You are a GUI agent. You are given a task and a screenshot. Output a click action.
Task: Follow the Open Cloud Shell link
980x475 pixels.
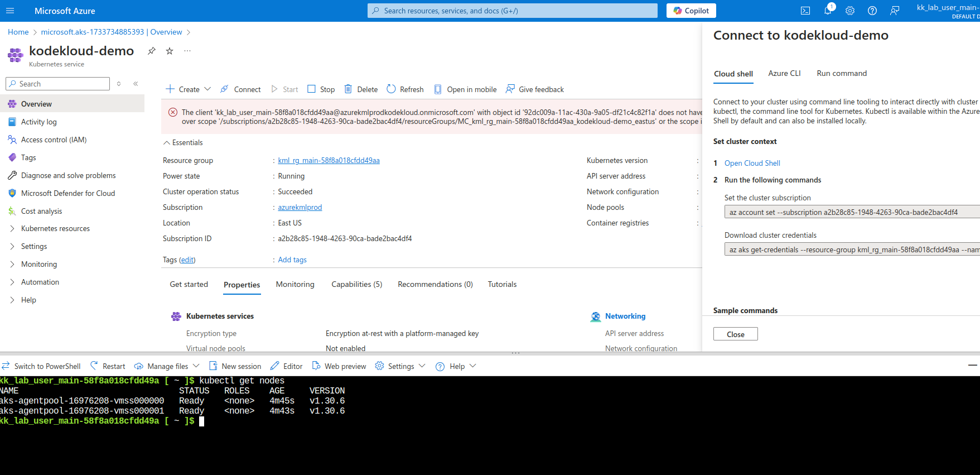coord(752,163)
